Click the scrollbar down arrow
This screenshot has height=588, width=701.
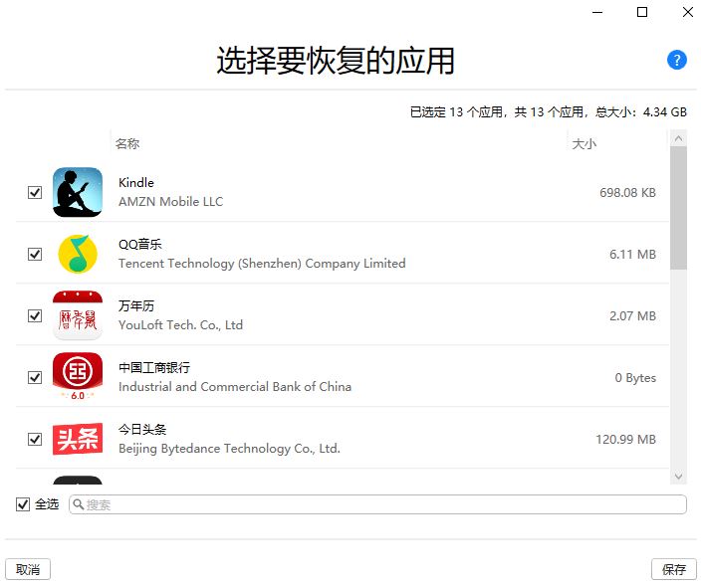point(678,477)
